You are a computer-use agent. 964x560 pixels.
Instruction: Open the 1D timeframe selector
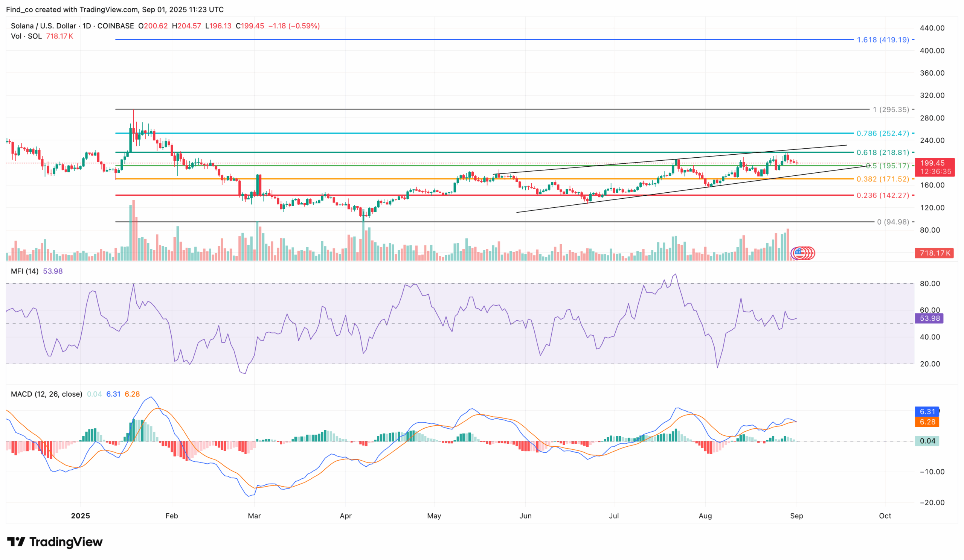[87, 26]
